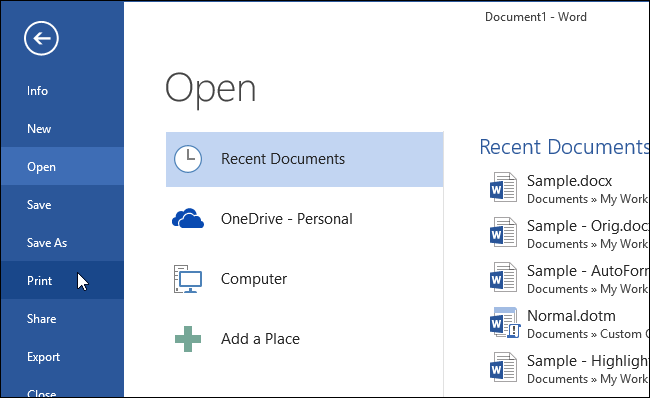The image size is (650, 398).
Task: Click the Add a Place label
Action: 260,339
